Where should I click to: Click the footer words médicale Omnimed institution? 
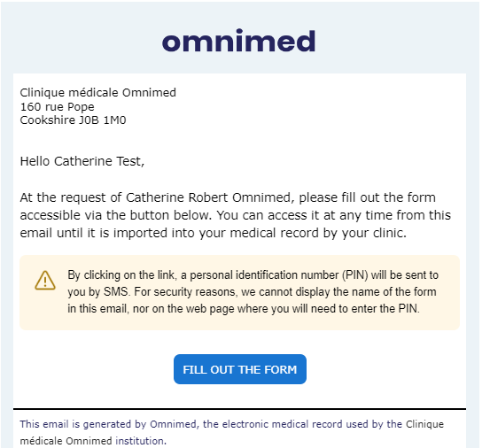coord(93,441)
